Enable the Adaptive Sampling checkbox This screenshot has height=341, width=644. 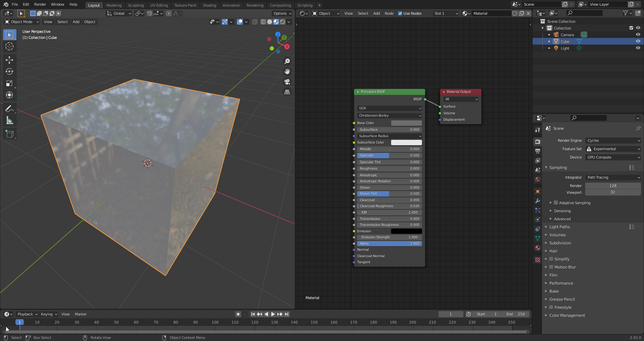click(x=556, y=203)
